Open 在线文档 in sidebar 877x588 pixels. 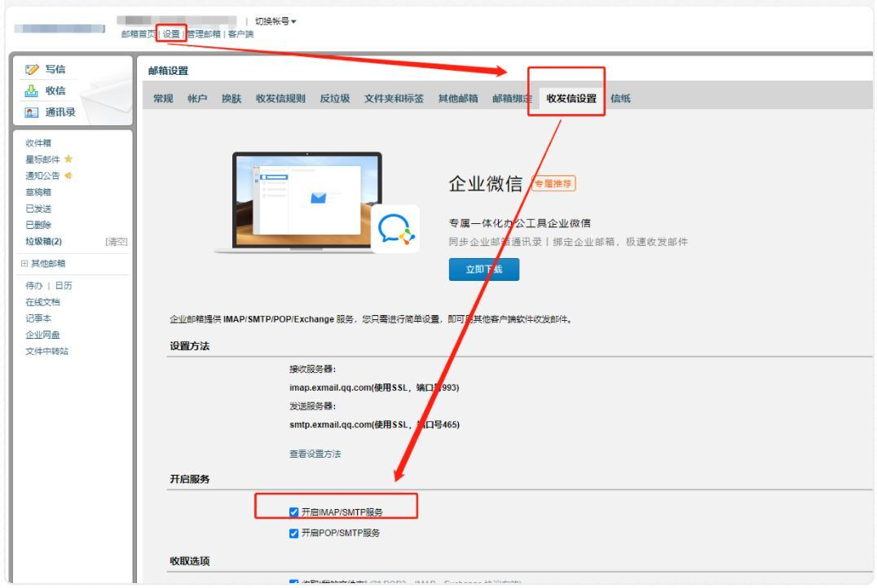point(42,302)
